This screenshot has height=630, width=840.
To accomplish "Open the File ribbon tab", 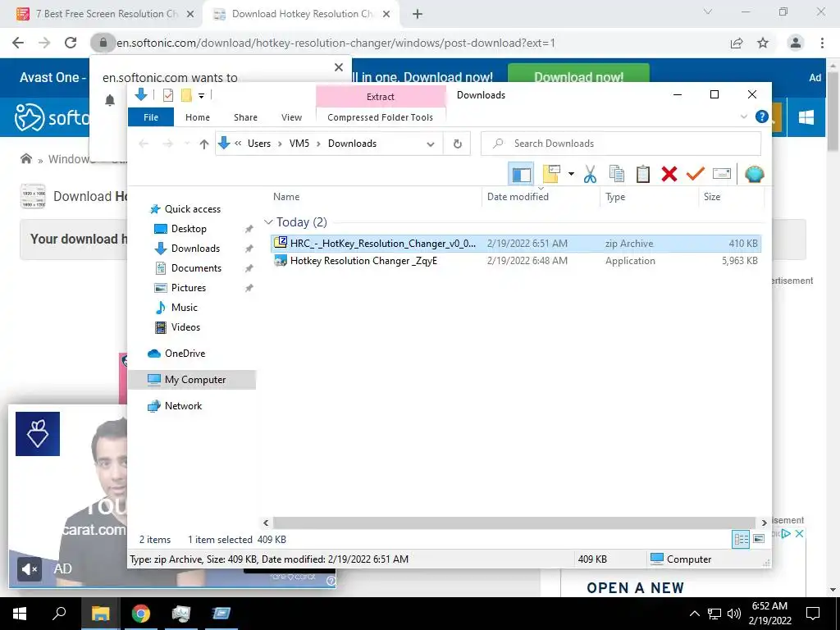I will click(151, 117).
